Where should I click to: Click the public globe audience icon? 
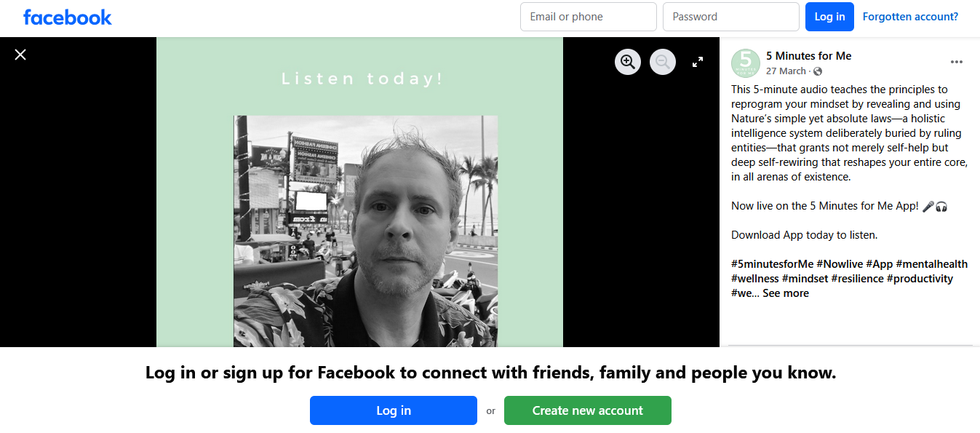point(818,71)
